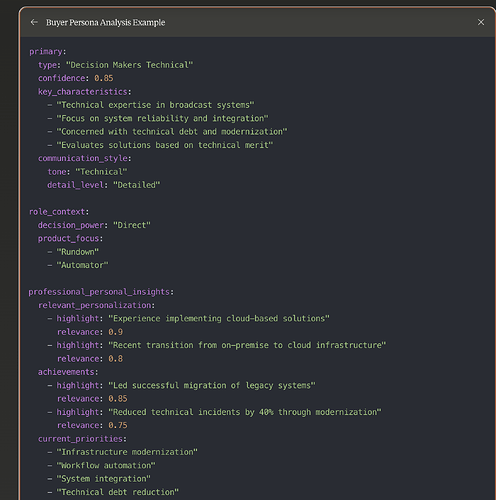The height and width of the screenshot is (500, 496).
Task: Click the 'role_context:' key
Action: click(59, 211)
